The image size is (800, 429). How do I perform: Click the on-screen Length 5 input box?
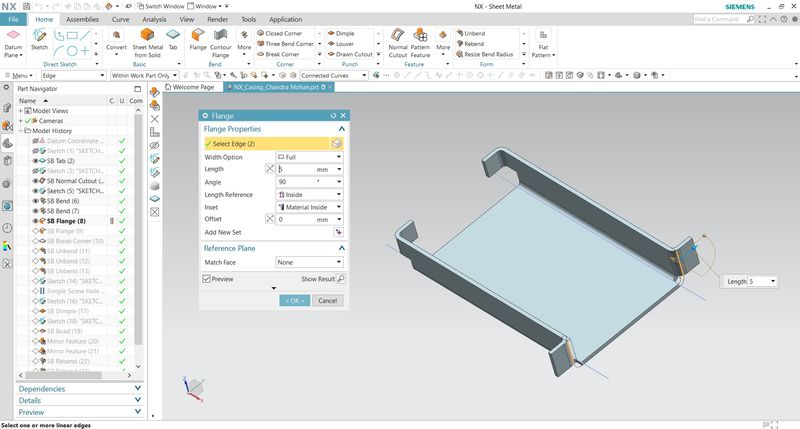click(x=759, y=281)
